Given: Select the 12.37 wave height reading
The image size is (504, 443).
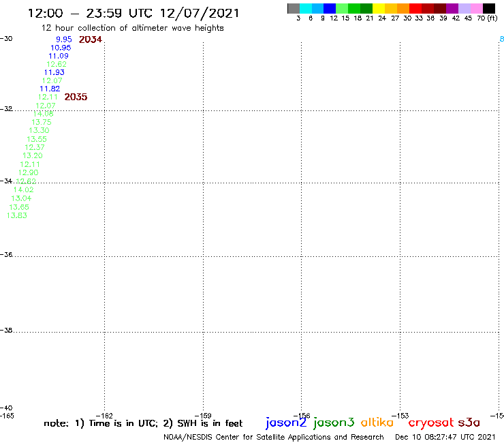Looking at the screenshot, I should [x=35, y=147].
